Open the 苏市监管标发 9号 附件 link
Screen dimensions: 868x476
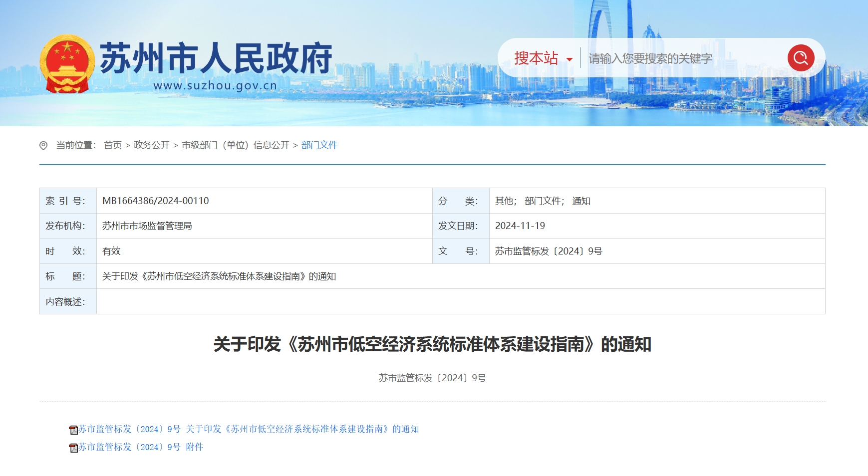coord(141,447)
